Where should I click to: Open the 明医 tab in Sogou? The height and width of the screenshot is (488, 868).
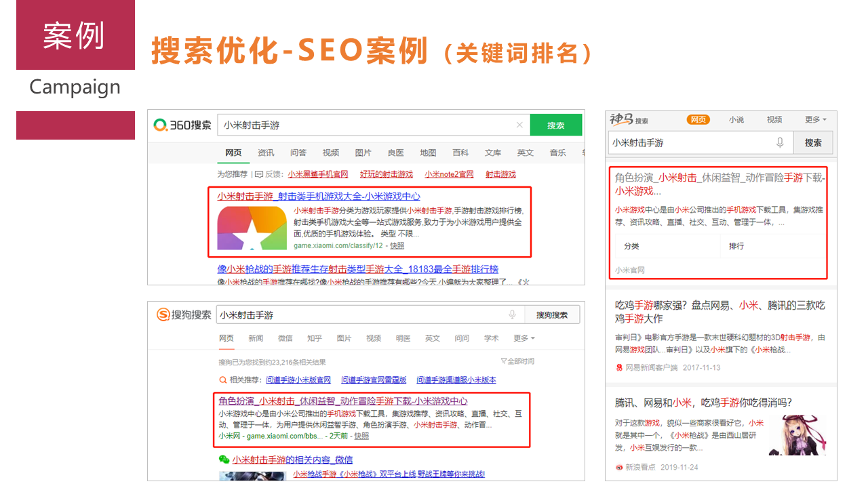(403, 338)
